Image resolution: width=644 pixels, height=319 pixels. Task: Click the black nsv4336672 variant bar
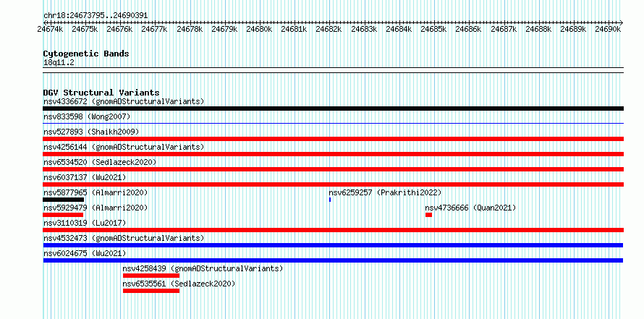coord(333,109)
